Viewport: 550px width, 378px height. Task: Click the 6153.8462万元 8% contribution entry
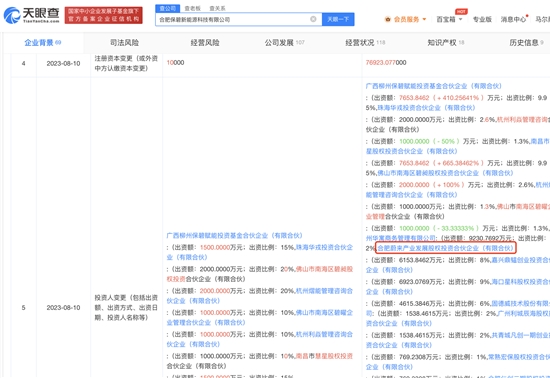click(428, 260)
